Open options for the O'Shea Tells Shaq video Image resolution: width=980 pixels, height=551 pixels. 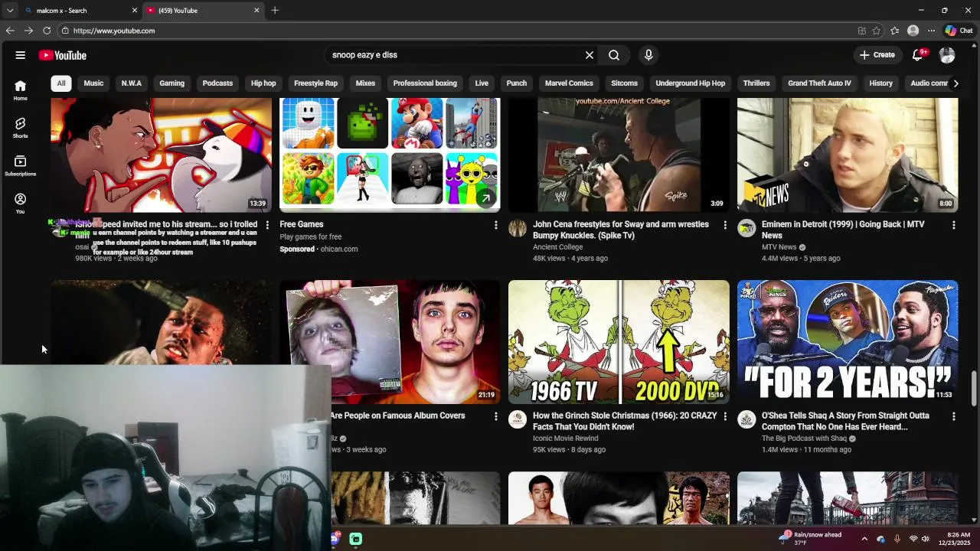pos(953,416)
